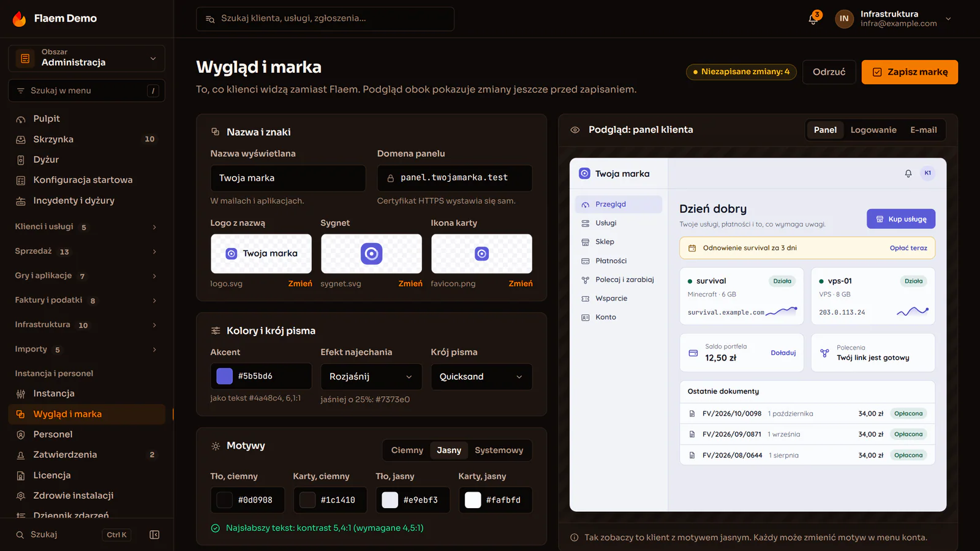The height and width of the screenshot is (551, 980).
Task: Open the Infrastruktura user account menu
Action: 894,19
